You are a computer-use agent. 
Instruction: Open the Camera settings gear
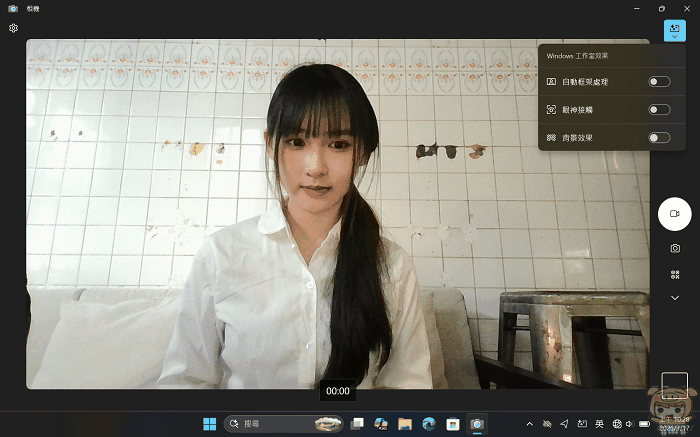click(x=13, y=28)
